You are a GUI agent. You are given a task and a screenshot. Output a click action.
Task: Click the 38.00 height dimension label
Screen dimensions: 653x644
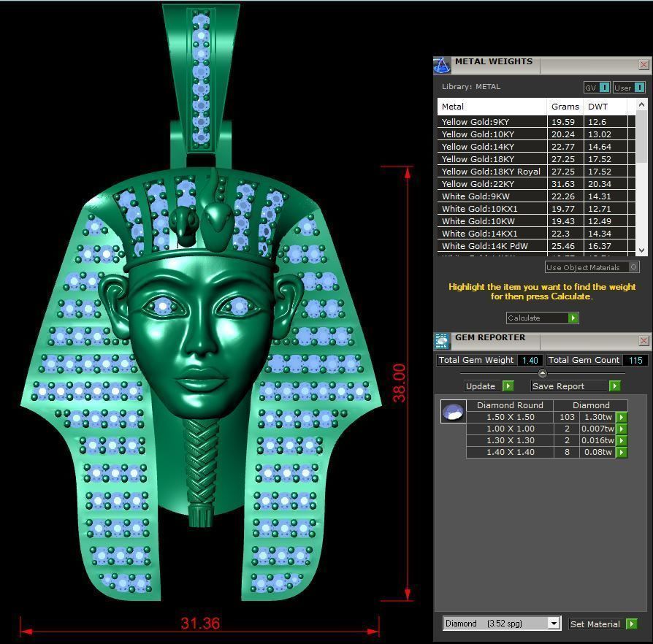point(399,383)
